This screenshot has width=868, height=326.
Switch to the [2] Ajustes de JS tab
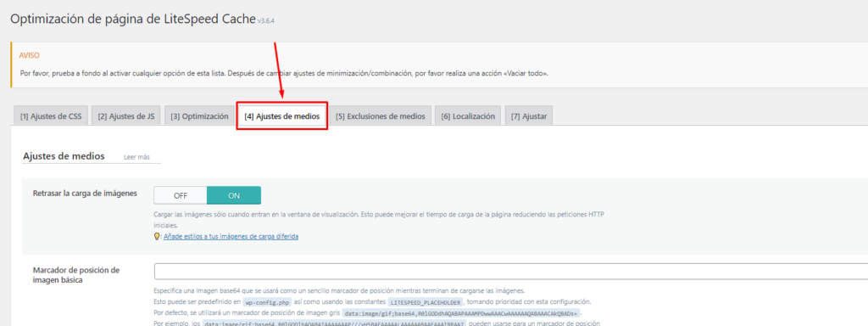(125, 115)
